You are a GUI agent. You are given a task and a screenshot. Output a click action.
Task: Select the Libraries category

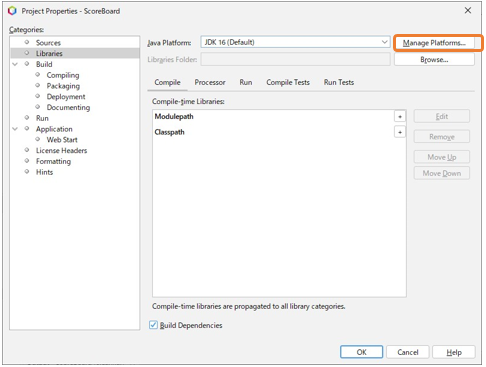pyautogui.click(x=49, y=53)
